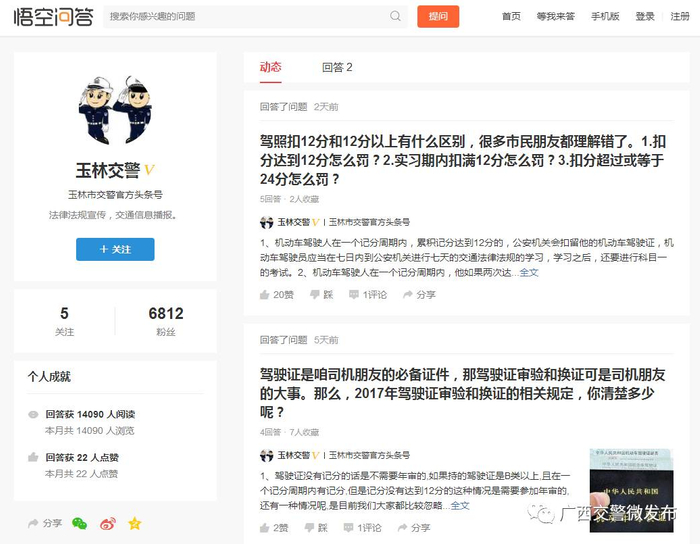Dislike the 驾驶证审验 answer with 踩
The image size is (700, 544).
point(316,528)
